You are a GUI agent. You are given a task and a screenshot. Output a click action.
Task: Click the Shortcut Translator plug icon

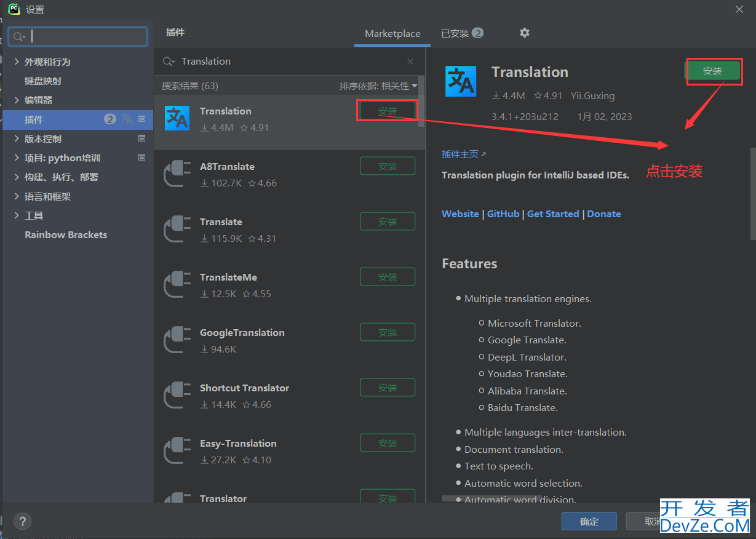point(177,395)
